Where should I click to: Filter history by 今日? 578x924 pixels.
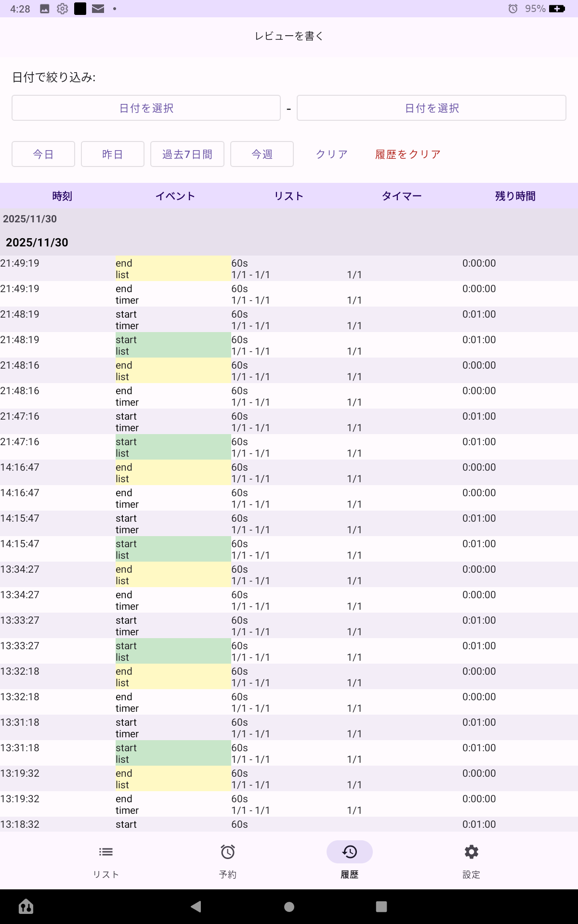pyautogui.click(x=43, y=154)
